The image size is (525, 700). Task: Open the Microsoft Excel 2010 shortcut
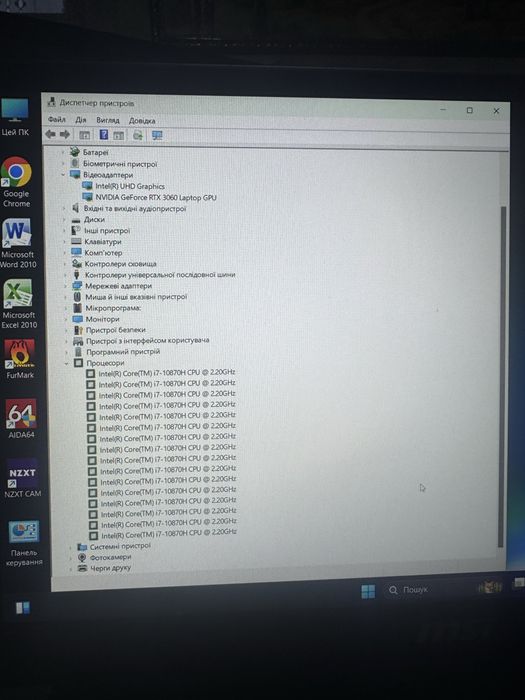point(18,304)
